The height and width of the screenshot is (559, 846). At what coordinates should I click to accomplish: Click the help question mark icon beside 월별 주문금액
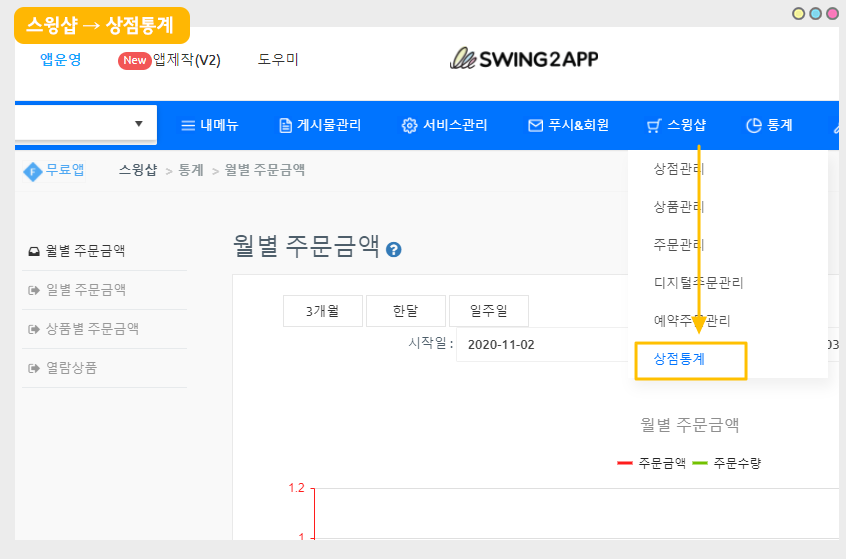394,249
